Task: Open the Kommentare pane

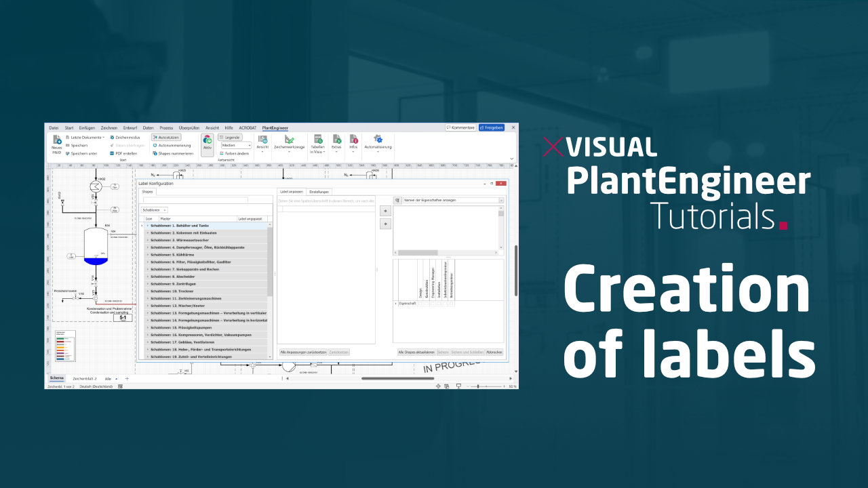Action: click(x=460, y=127)
